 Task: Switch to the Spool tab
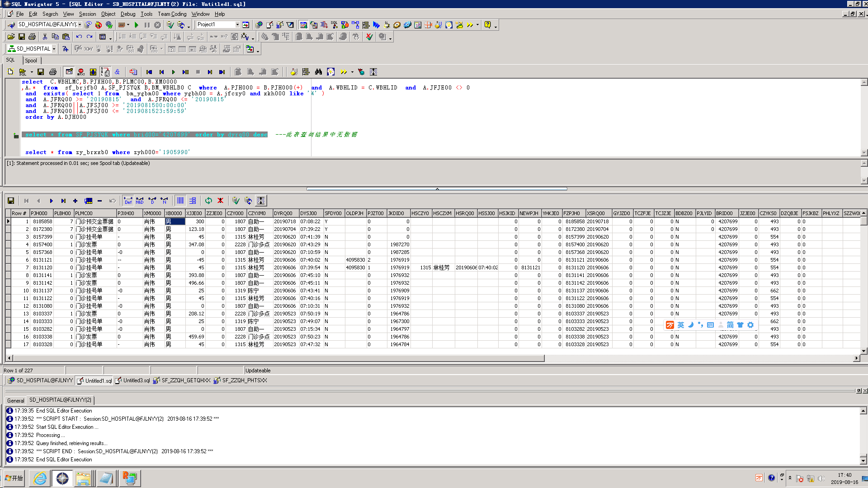click(x=31, y=61)
